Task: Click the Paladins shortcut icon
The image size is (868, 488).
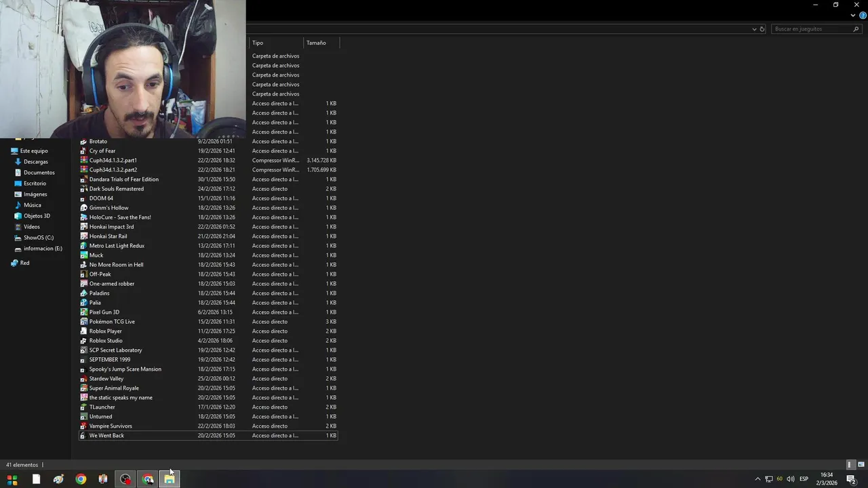Action: point(83,293)
